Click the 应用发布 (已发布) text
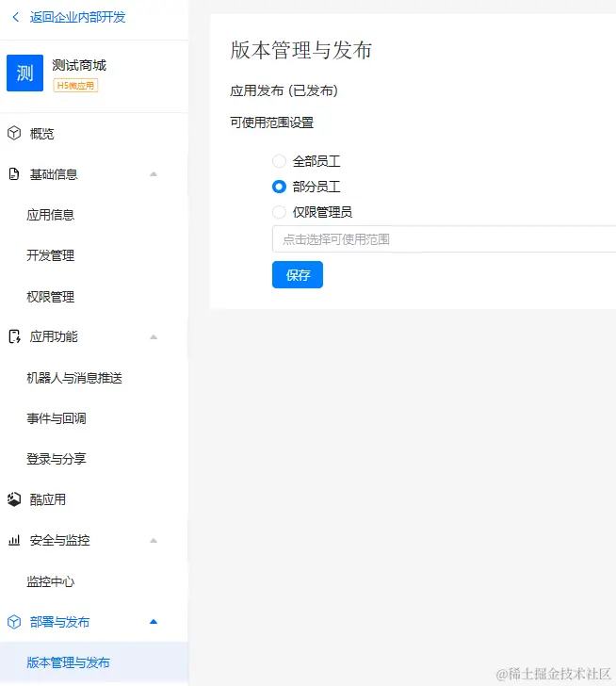 click(x=284, y=90)
